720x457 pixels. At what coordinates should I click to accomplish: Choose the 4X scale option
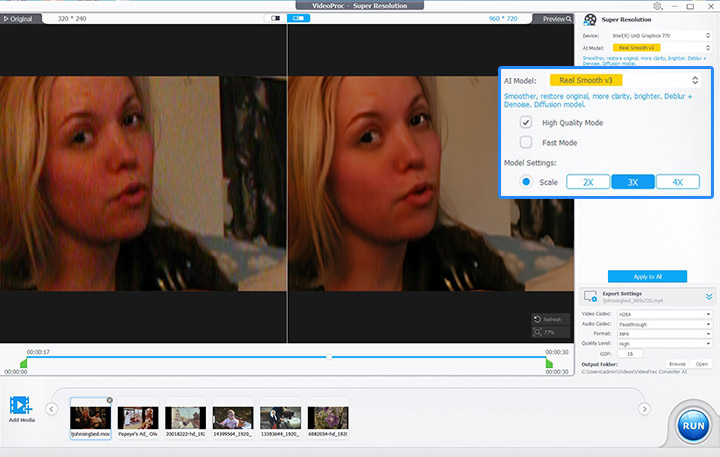[678, 182]
